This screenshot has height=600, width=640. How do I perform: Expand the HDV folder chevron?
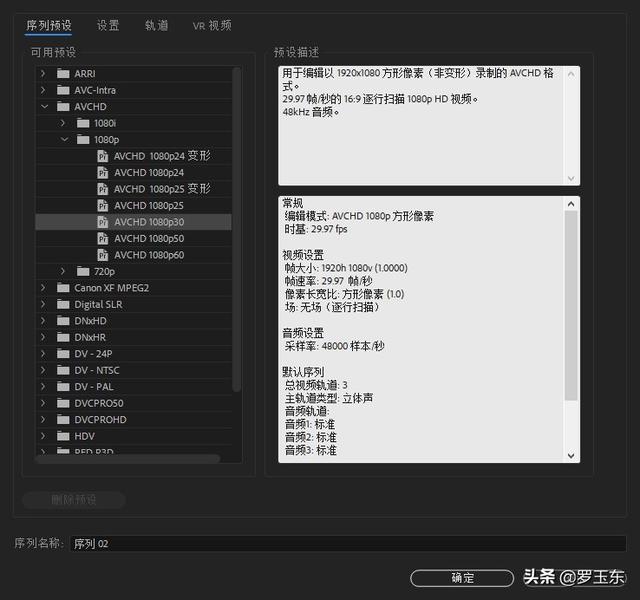pos(43,436)
